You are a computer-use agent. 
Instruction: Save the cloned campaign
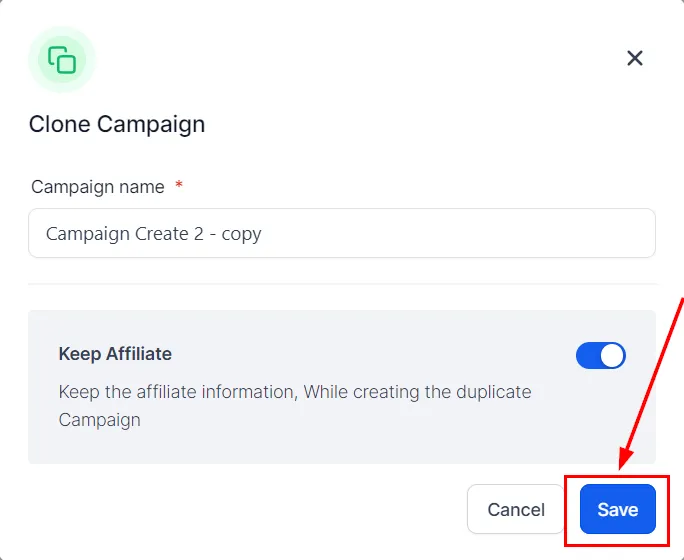tap(618, 509)
